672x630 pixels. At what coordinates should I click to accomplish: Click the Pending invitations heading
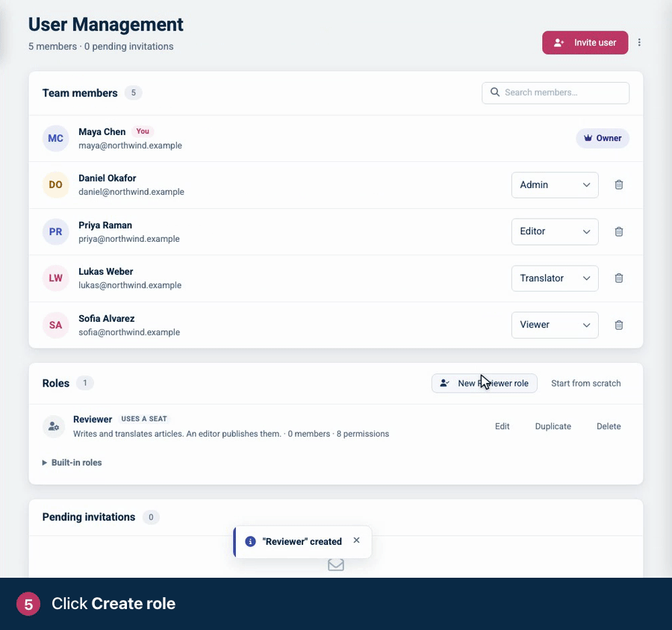pos(89,517)
